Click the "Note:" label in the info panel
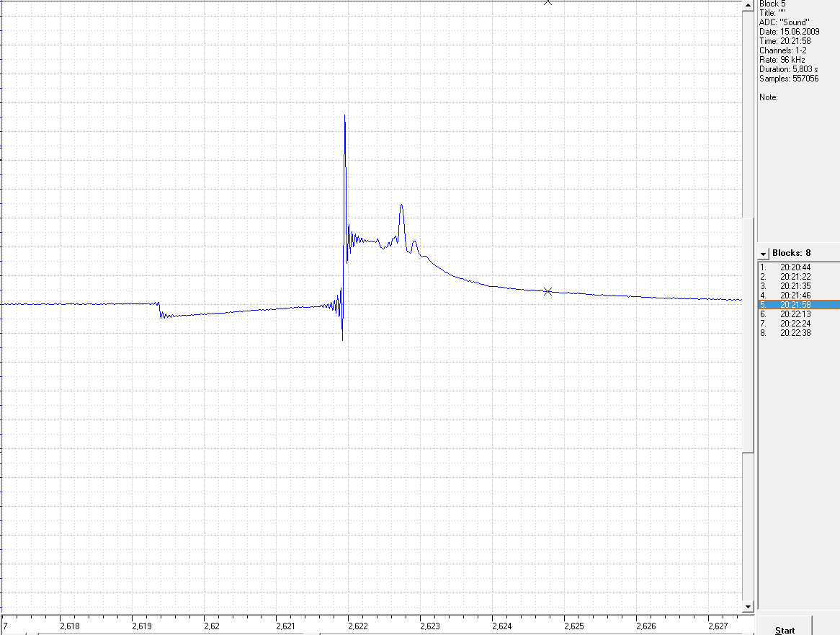Viewport: 840px width, 635px height. point(768,97)
